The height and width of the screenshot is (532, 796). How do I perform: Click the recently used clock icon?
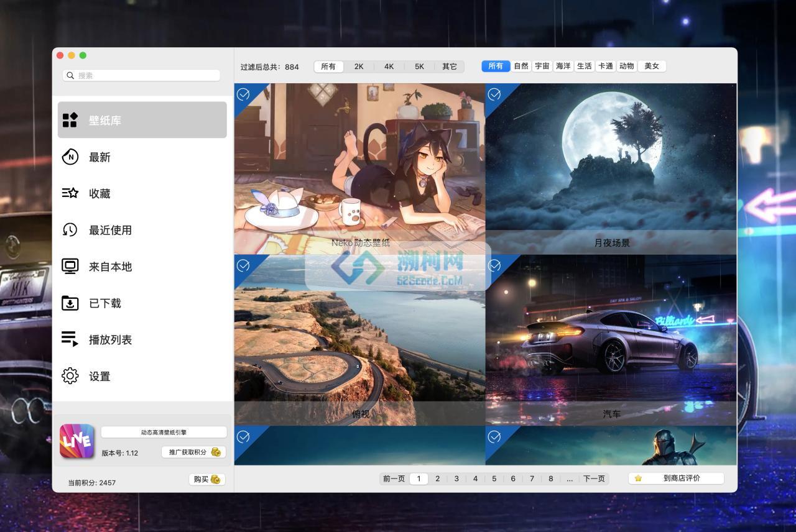click(70, 230)
